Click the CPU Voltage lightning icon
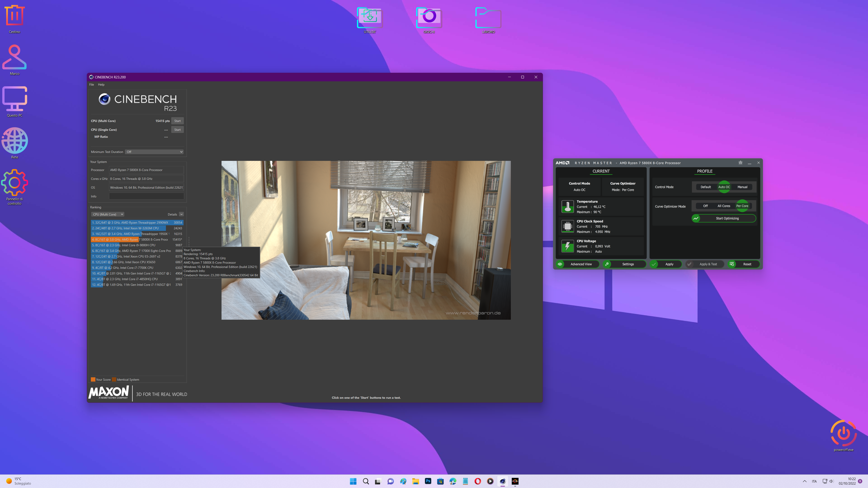Viewport: 868px width, 488px height. (567, 246)
